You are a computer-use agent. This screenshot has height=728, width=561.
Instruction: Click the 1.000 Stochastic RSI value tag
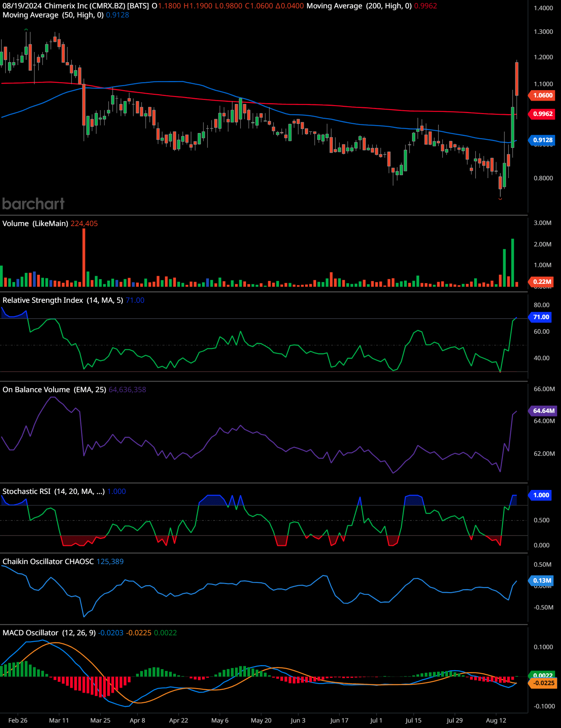[x=540, y=495]
